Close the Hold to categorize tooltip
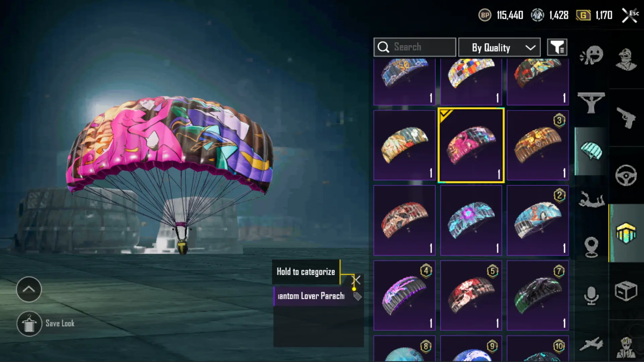The width and height of the screenshot is (644, 362). coord(356,280)
